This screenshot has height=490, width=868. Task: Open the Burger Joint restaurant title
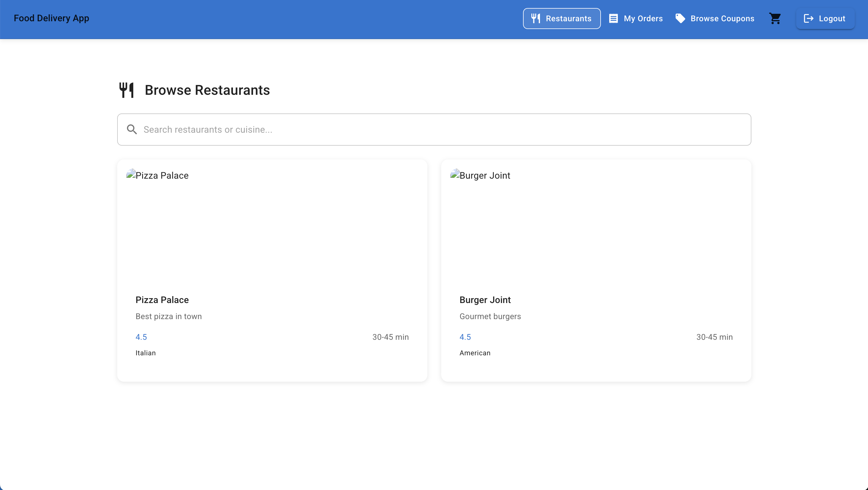click(x=485, y=300)
